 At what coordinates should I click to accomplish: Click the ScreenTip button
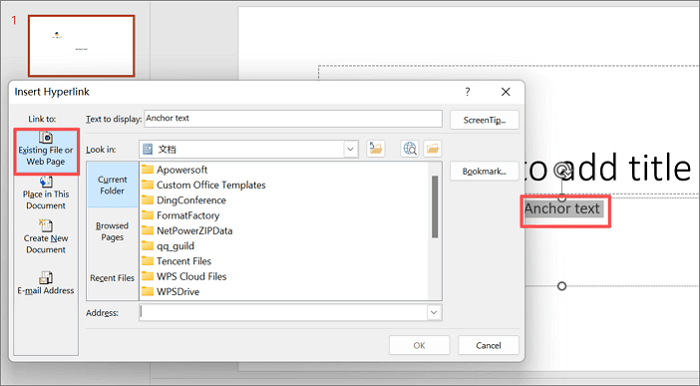point(484,120)
